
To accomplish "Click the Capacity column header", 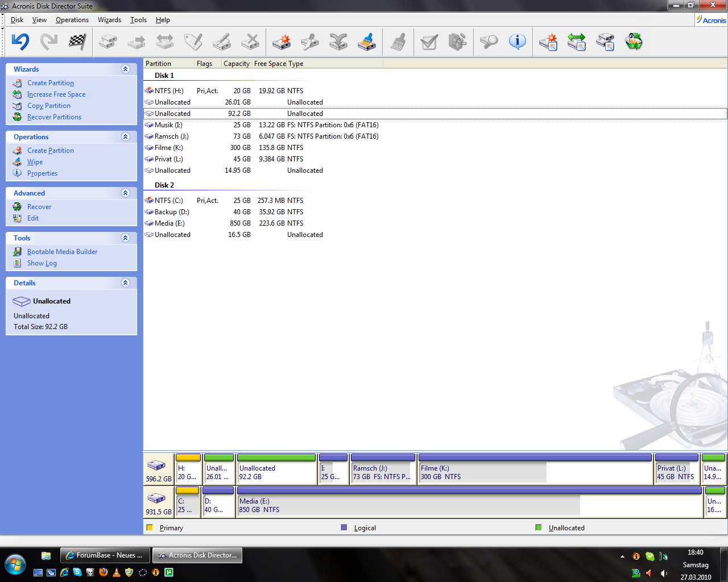I will click(x=237, y=64).
